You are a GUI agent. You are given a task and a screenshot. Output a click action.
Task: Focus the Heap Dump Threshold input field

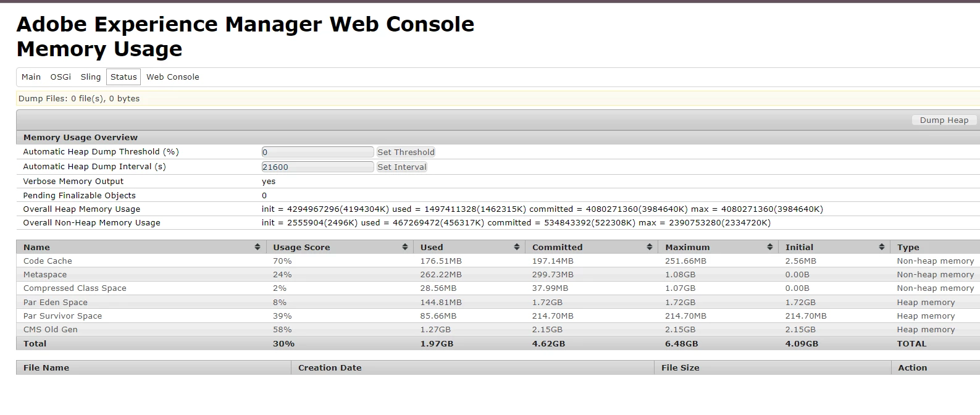coord(317,153)
